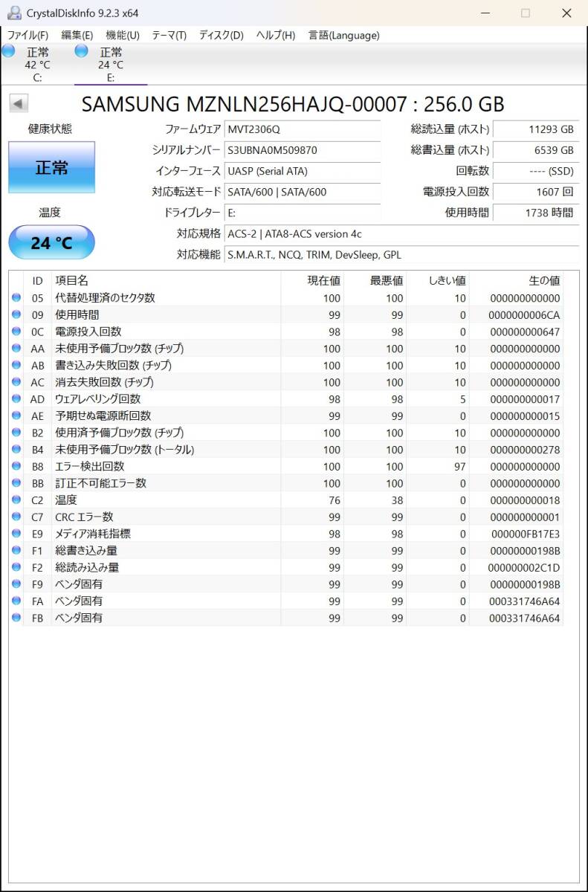
Task: Open the テーマ(T) menu
Action: [x=169, y=35]
